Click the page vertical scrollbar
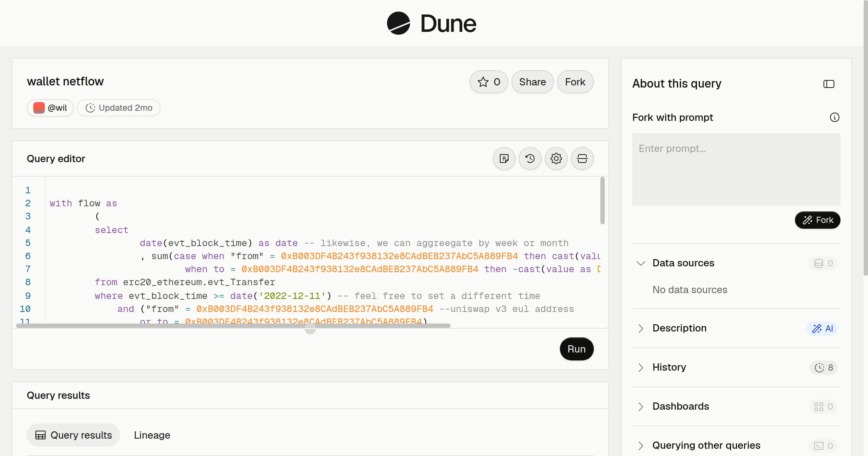The height and width of the screenshot is (456, 868). click(x=865, y=138)
